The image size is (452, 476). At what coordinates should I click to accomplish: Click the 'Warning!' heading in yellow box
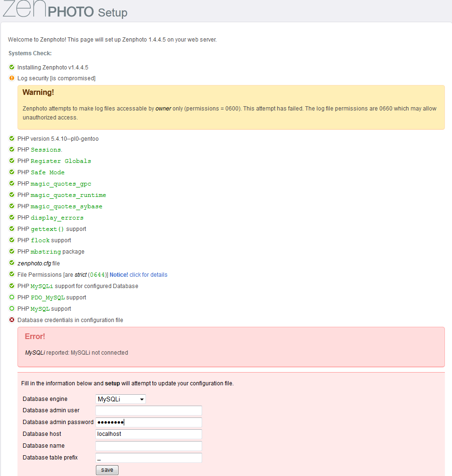pos(38,92)
